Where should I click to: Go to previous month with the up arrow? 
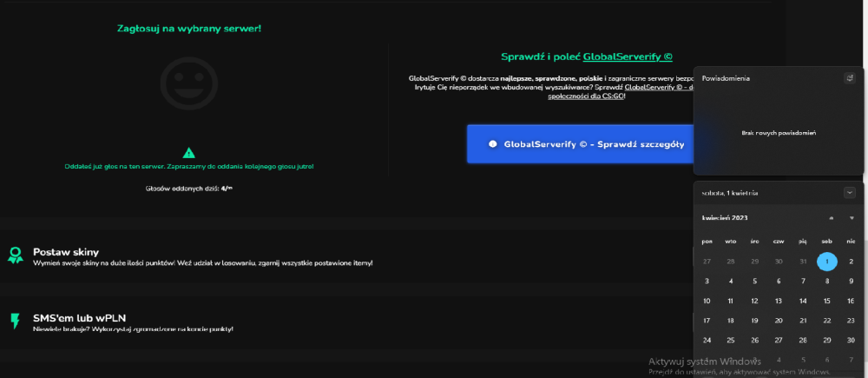click(x=831, y=218)
